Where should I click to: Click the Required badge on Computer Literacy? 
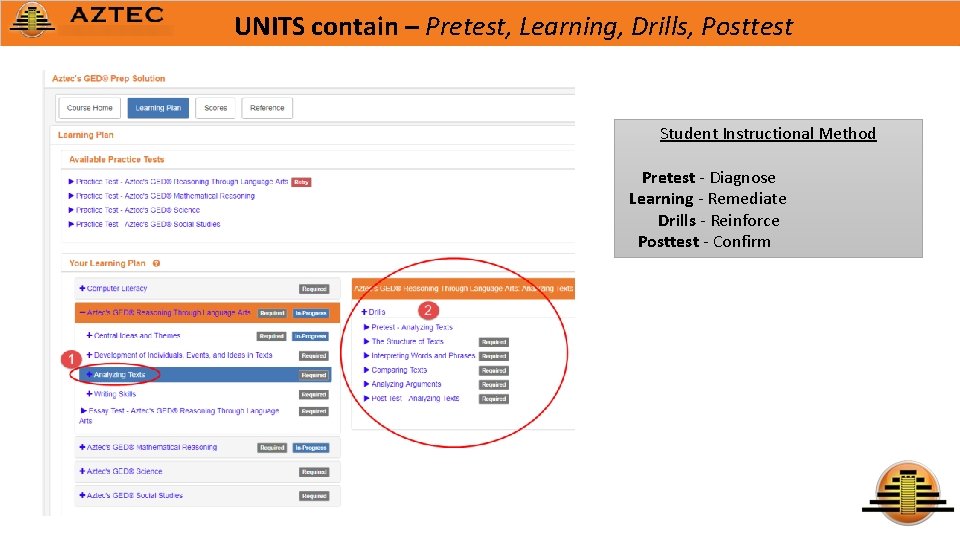tap(314, 289)
